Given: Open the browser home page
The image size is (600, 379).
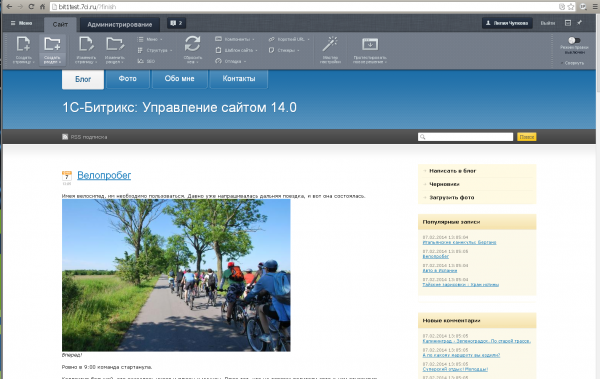Looking at the screenshot, I should [x=42, y=7].
